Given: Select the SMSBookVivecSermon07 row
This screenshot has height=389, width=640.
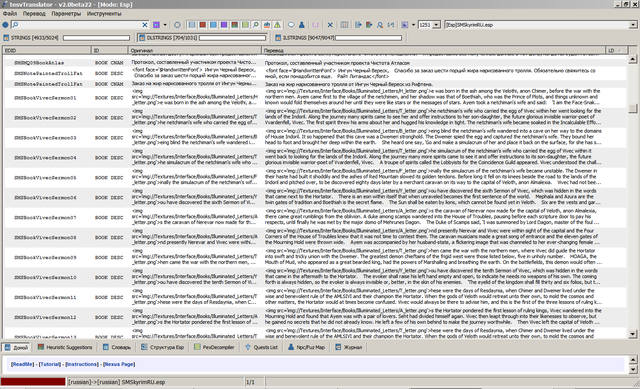Looking at the screenshot, I should click(x=315, y=218).
